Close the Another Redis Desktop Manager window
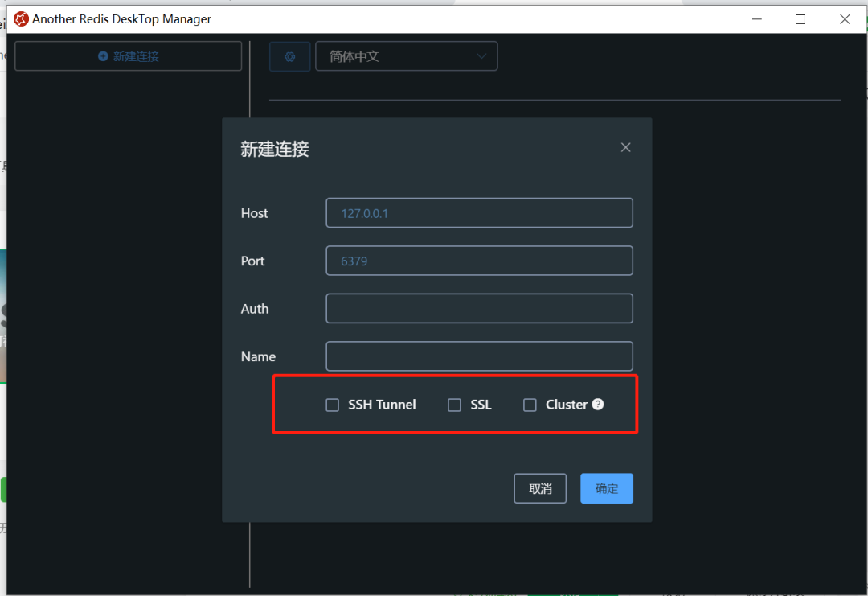This screenshot has height=596, width=868. click(844, 19)
